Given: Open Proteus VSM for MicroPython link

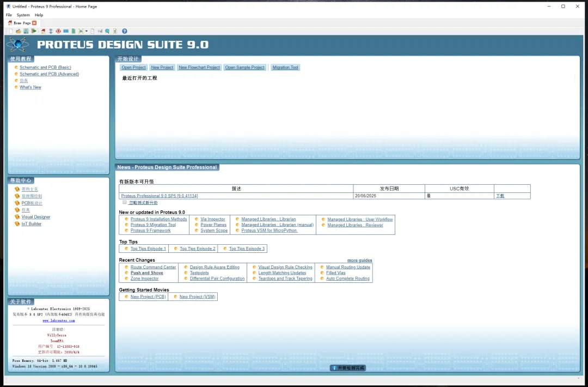Looking at the screenshot, I should click(269, 231).
